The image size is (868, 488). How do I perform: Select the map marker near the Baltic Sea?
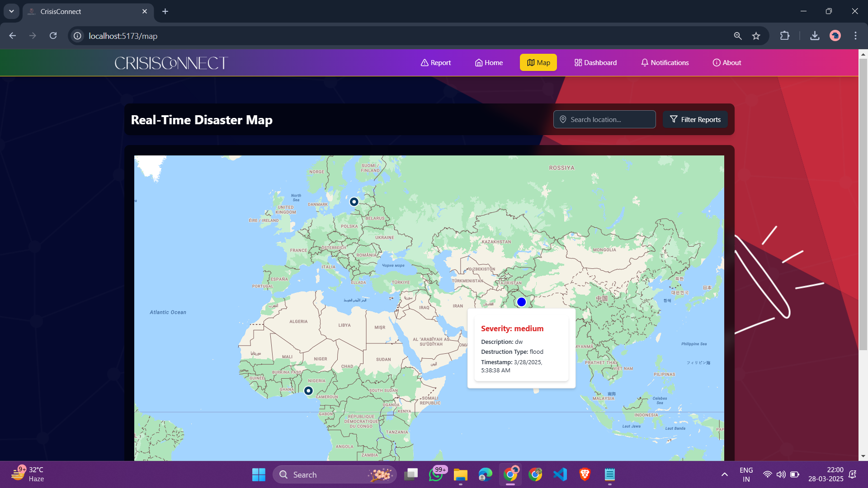pyautogui.click(x=354, y=202)
